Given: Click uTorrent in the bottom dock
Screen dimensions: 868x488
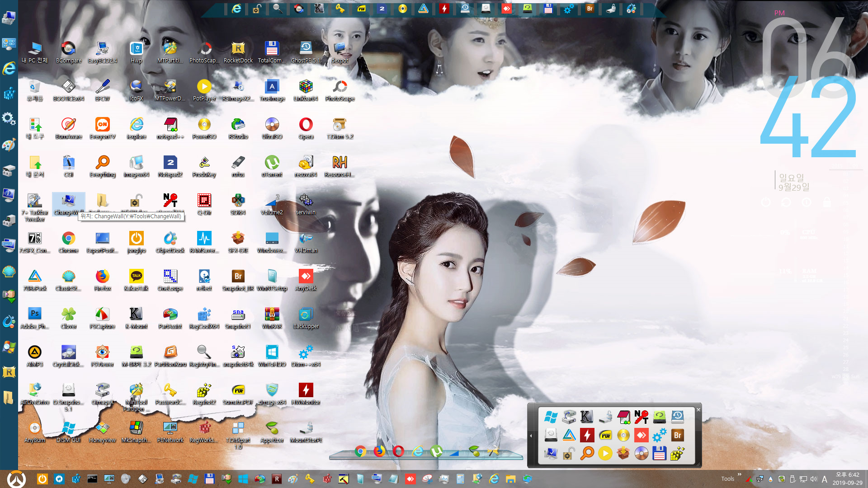Looking at the screenshot, I should pos(436,450).
